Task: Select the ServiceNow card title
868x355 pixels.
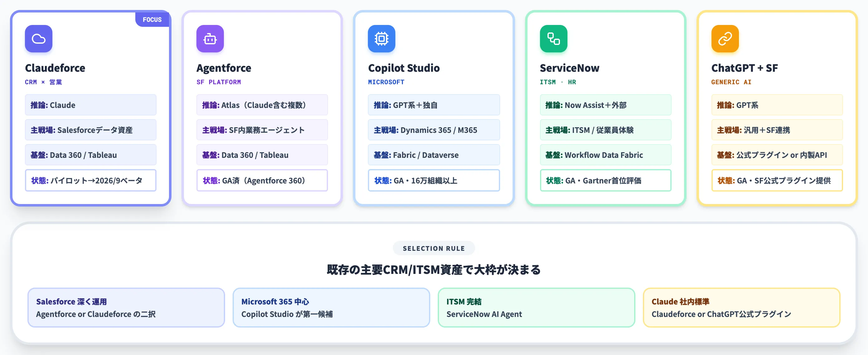Action: [569, 68]
